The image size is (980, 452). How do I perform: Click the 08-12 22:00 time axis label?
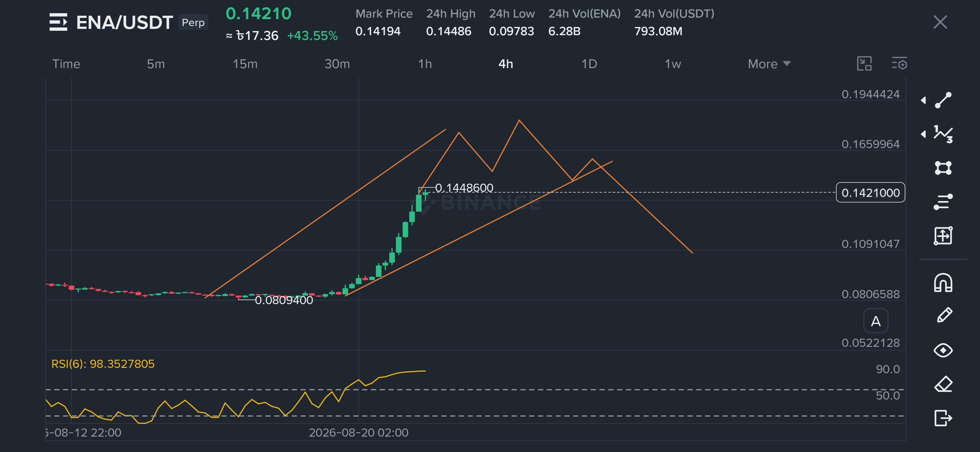[83, 433]
